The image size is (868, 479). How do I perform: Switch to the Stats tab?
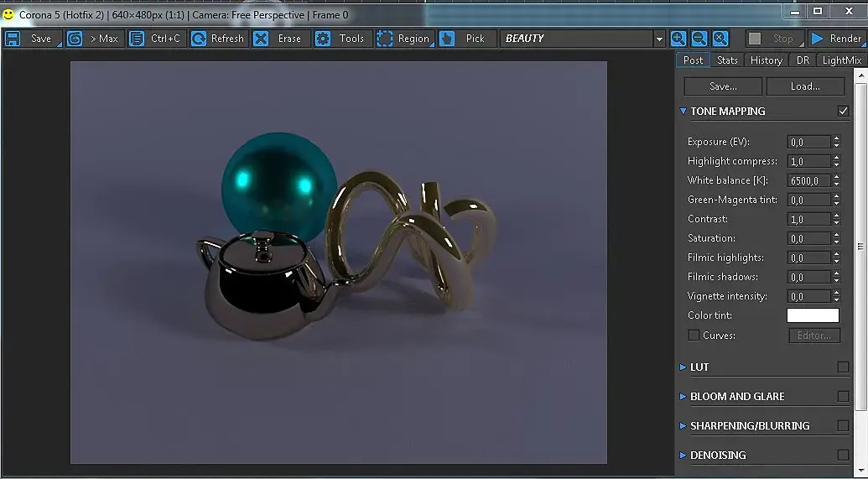tap(727, 60)
